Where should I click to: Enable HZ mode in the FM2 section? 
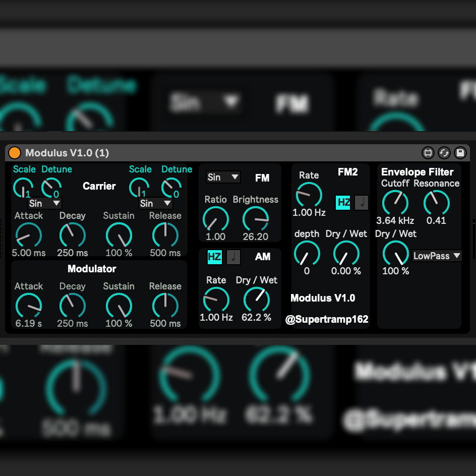(x=343, y=202)
